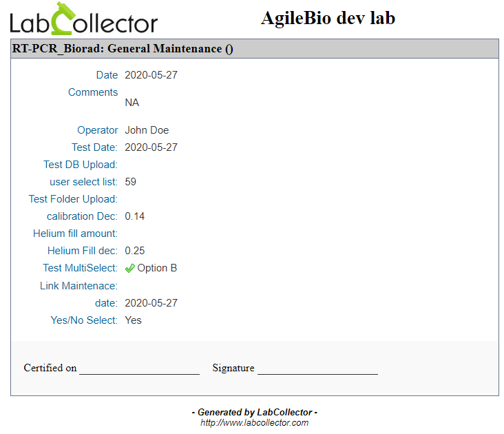Click the lowercase date: label
This screenshot has width=504, height=434.
click(107, 303)
